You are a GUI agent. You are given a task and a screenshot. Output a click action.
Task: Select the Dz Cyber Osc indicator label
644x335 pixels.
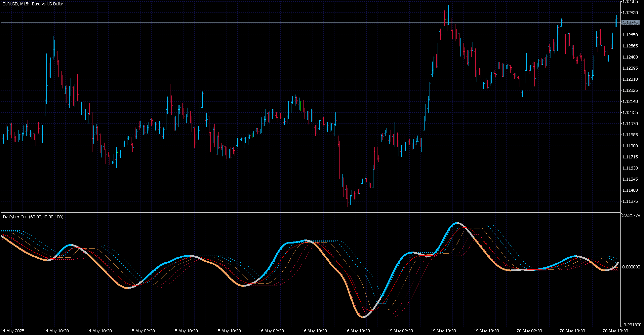point(33,217)
